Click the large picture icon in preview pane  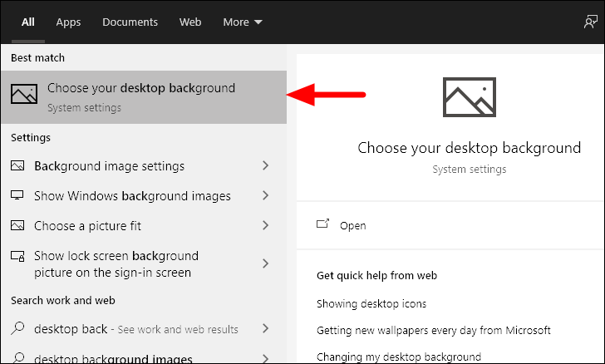tap(470, 97)
